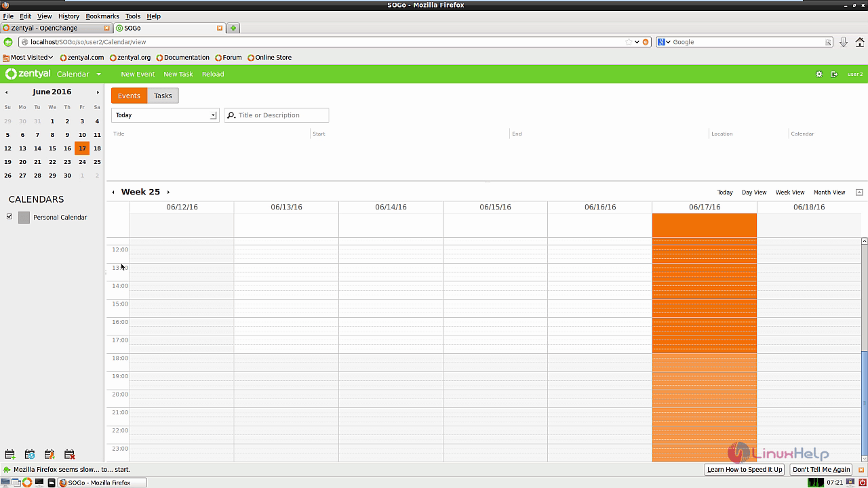Open SOGo preferences gear icon

818,74
